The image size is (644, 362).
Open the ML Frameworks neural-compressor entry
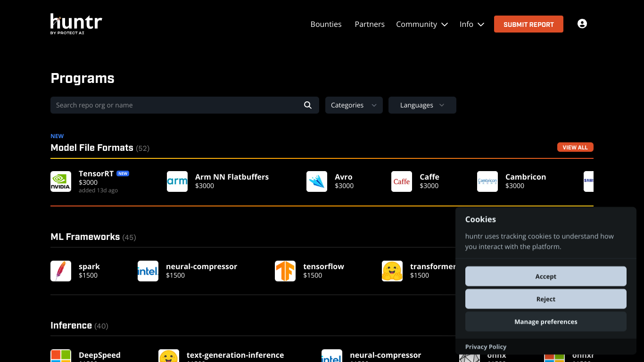(x=201, y=266)
